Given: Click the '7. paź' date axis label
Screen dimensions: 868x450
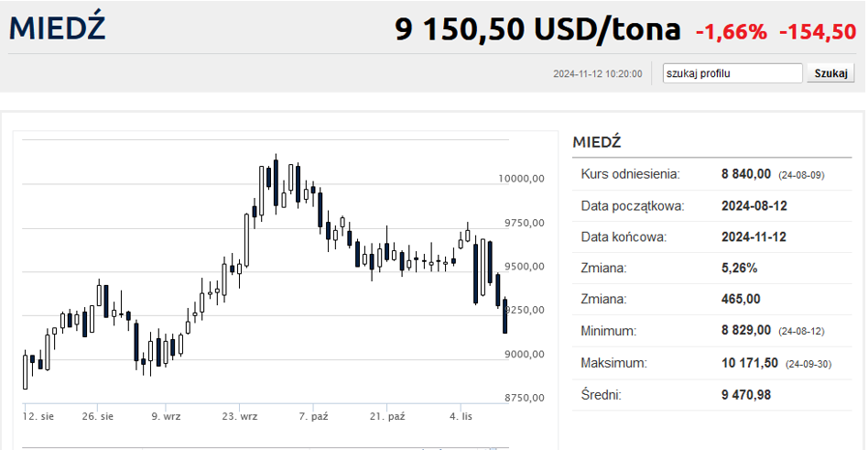Looking at the screenshot, I should tap(313, 416).
